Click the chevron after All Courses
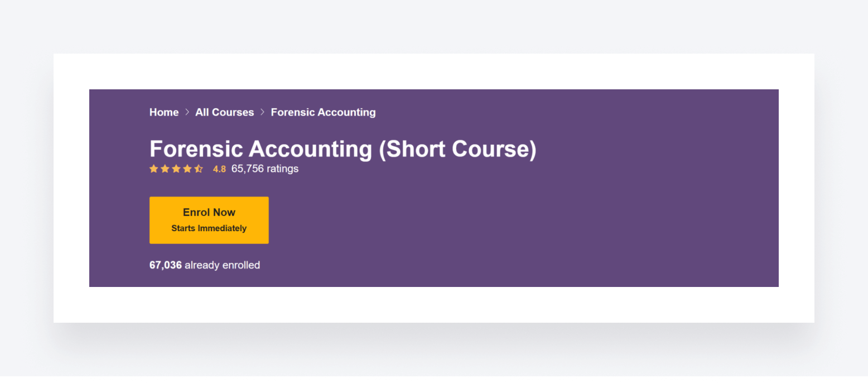Screen dimensions: 868x383 coord(262,112)
